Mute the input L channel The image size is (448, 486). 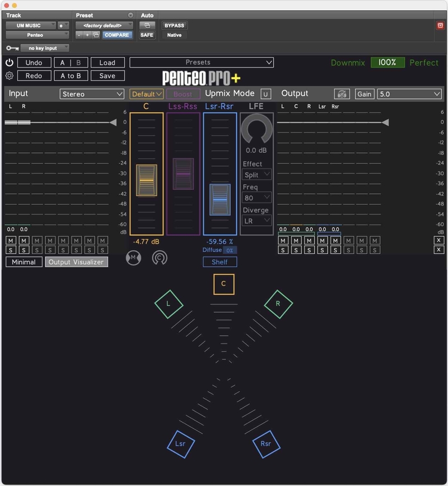pyautogui.click(x=11, y=241)
